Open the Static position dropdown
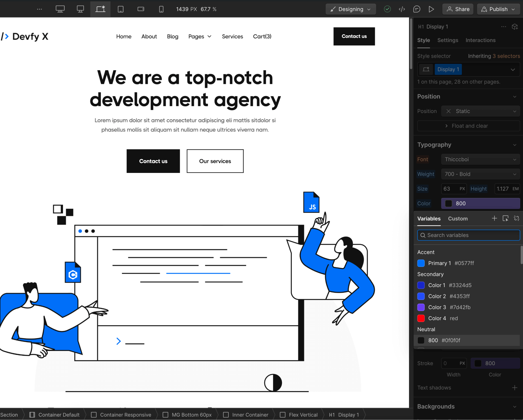The image size is (523, 420). (480, 111)
